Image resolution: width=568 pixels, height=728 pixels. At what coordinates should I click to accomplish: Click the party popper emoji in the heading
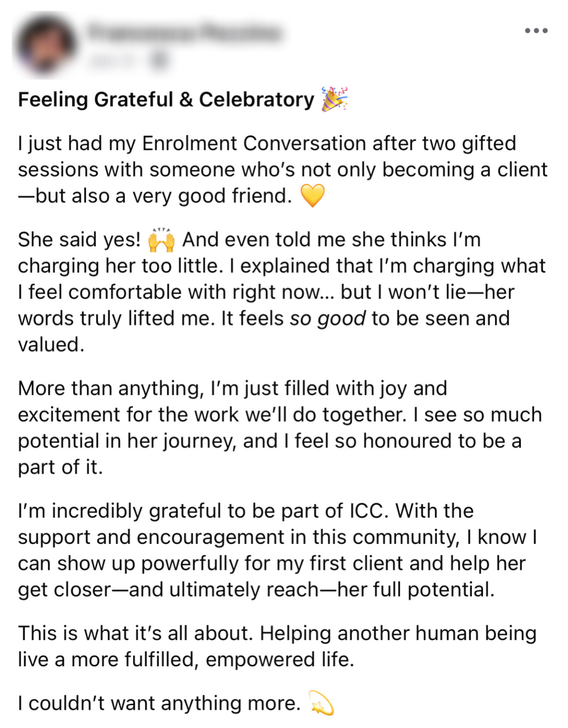coord(334,99)
